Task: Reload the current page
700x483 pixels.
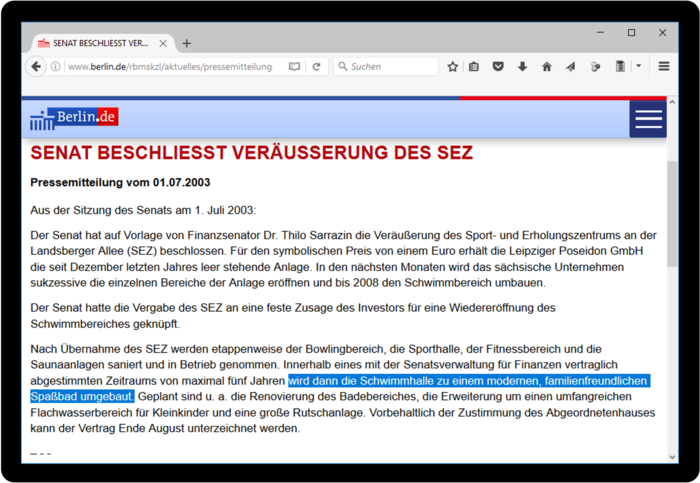Action: click(x=317, y=67)
